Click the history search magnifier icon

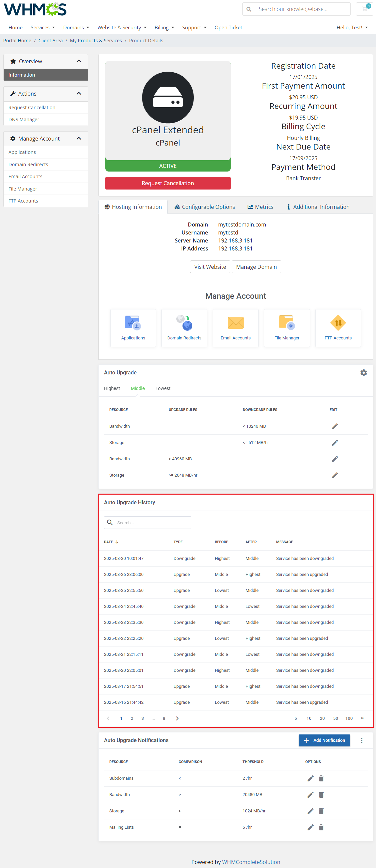point(110,523)
